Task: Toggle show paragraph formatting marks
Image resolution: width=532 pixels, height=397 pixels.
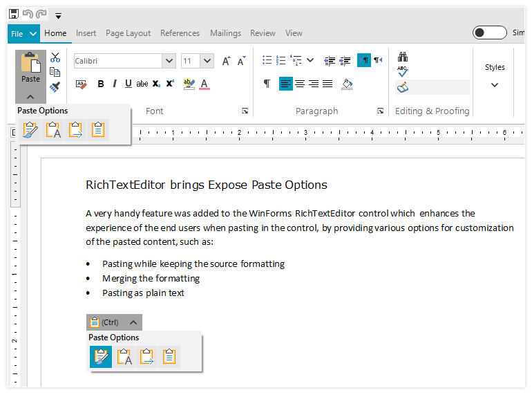Action: click(x=267, y=84)
